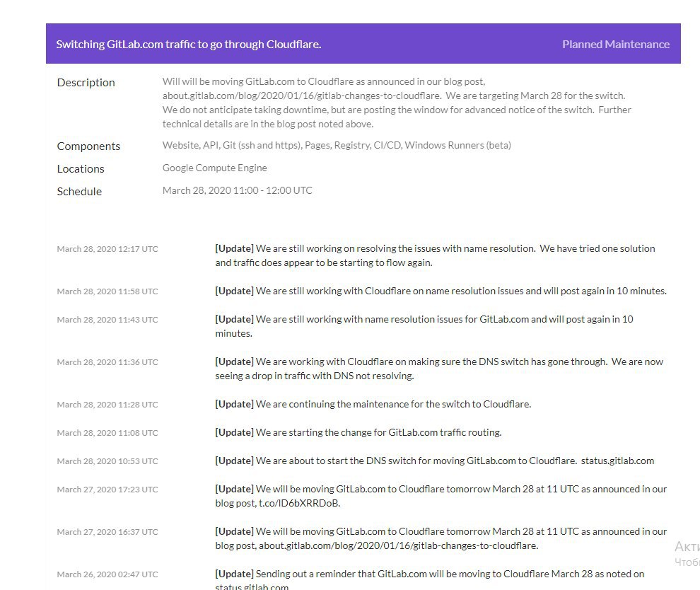Click the update 'continuing the maintenance for the switch'
700x590 pixels.
[373, 404]
